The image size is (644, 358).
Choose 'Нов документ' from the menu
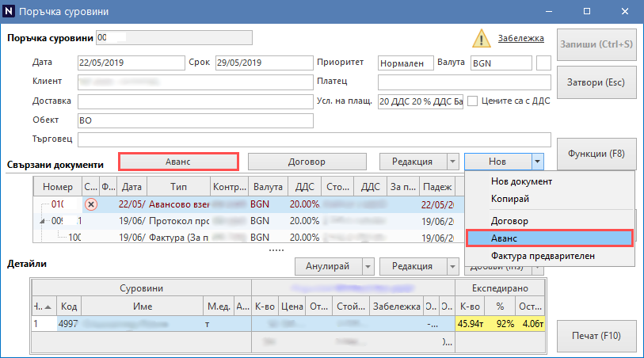tap(521, 181)
